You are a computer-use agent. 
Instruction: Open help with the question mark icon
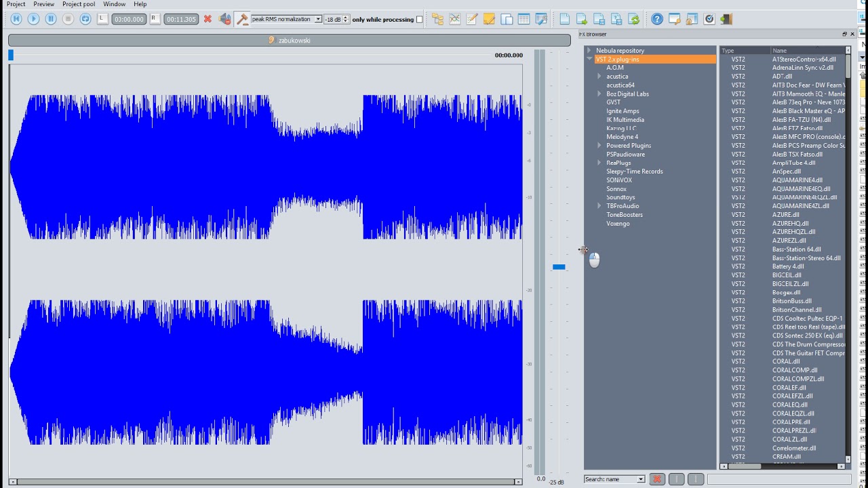click(x=657, y=19)
